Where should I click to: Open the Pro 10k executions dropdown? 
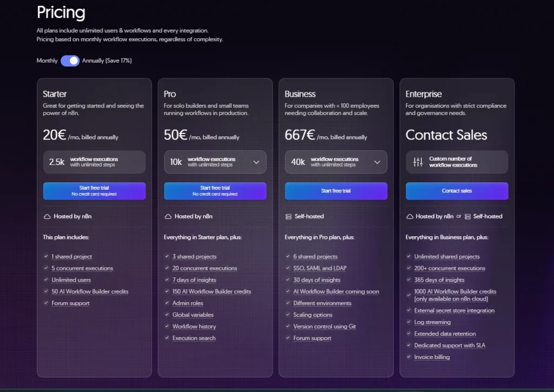point(215,162)
